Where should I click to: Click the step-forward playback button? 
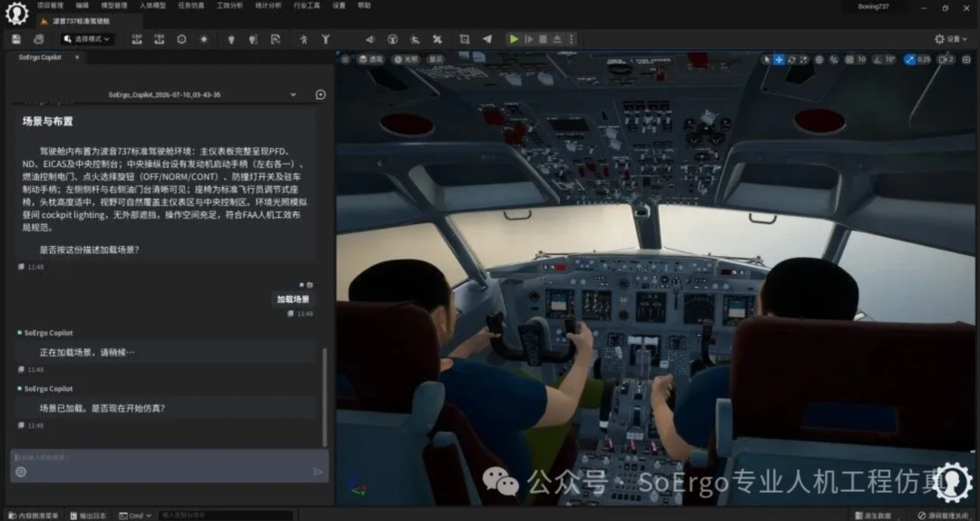click(x=529, y=39)
